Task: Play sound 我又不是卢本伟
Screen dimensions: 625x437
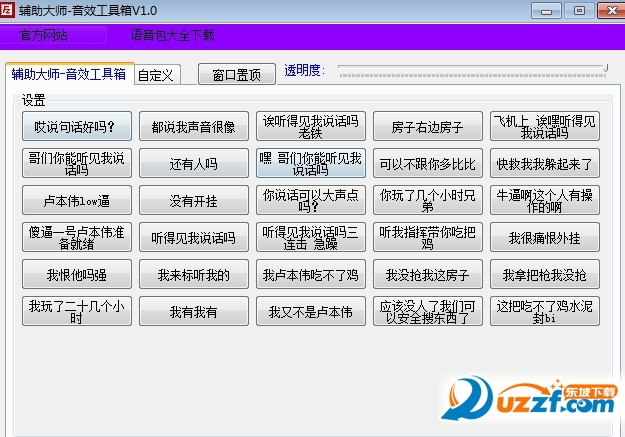Action: 311,311
